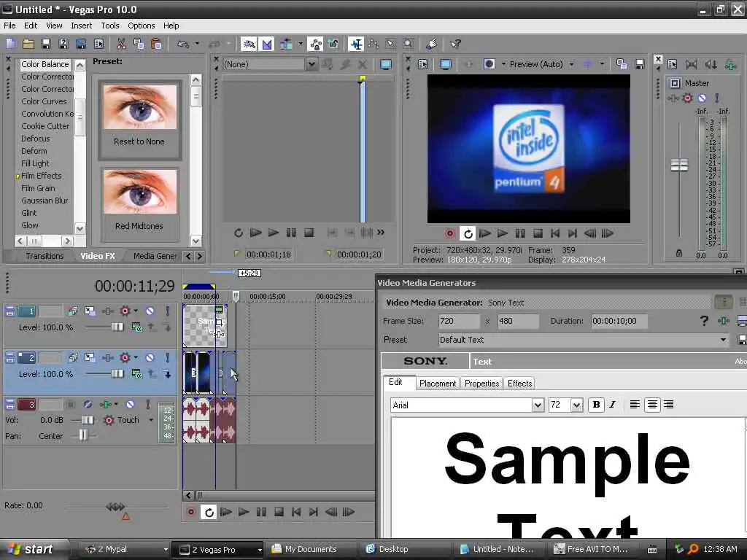Click timeline transport Stop button
Viewport: 747px width, 560px height.
(279, 512)
